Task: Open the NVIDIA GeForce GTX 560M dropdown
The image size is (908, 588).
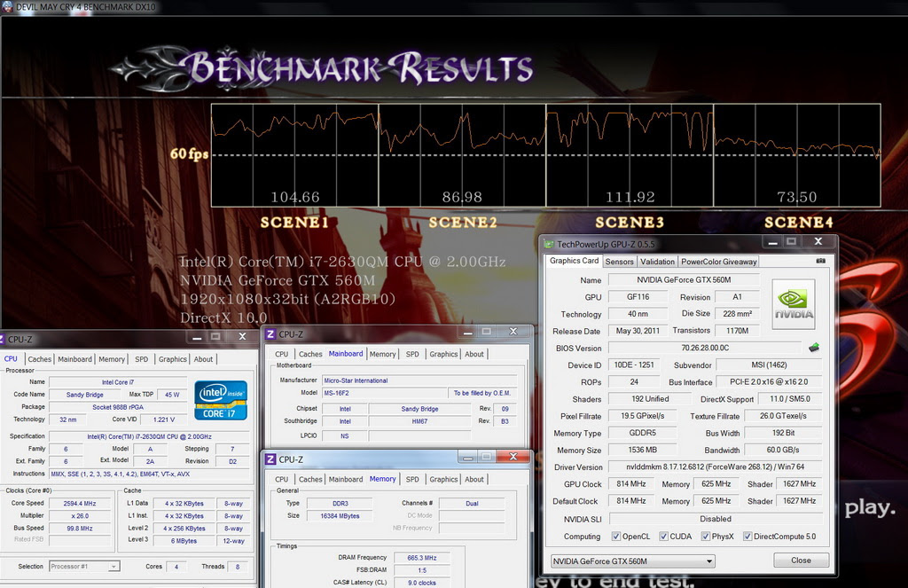Action: point(632,561)
